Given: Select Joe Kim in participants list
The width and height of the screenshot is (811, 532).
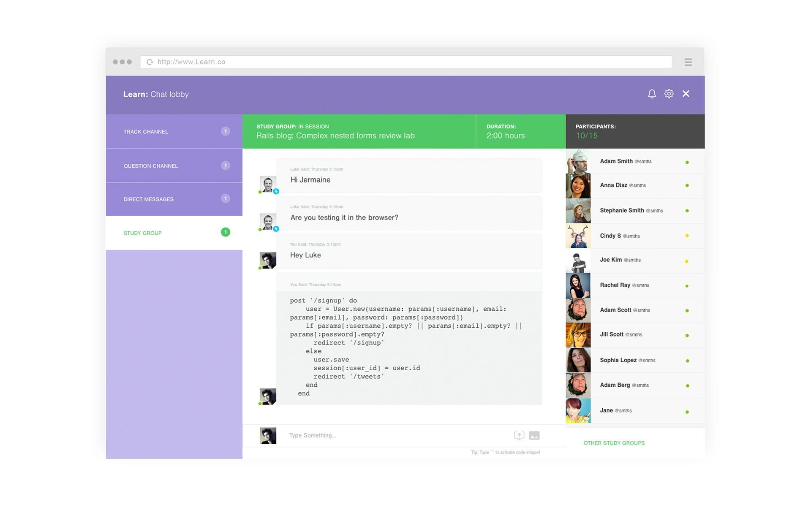Looking at the screenshot, I should tap(635, 261).
